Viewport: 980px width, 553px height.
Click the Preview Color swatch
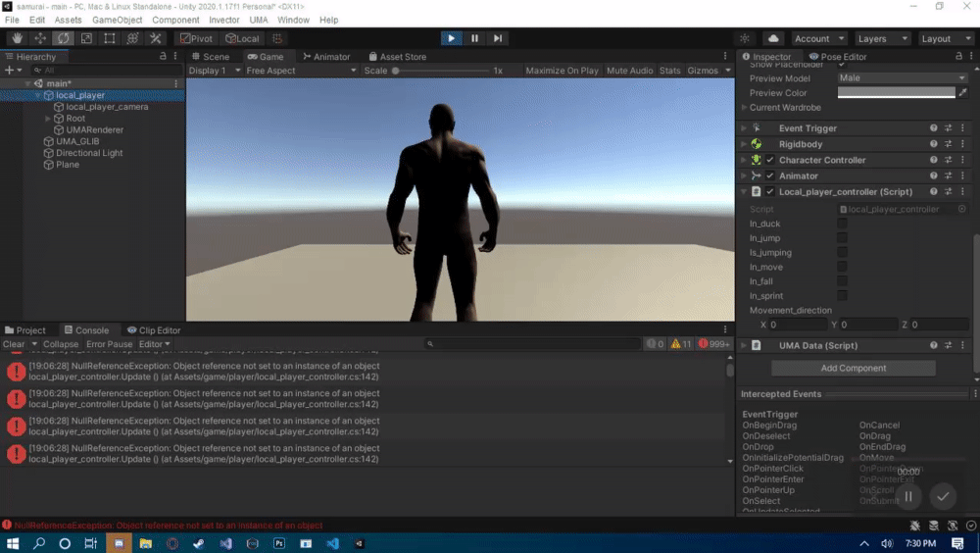(897, 92)
